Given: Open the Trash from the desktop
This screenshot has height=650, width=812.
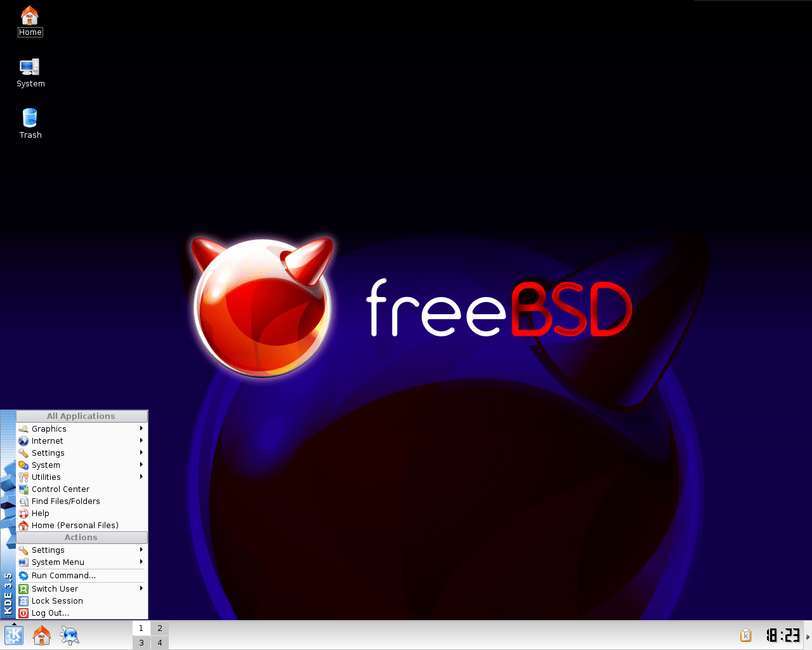Looking at the screenshot, I should [x=30, y=121].
